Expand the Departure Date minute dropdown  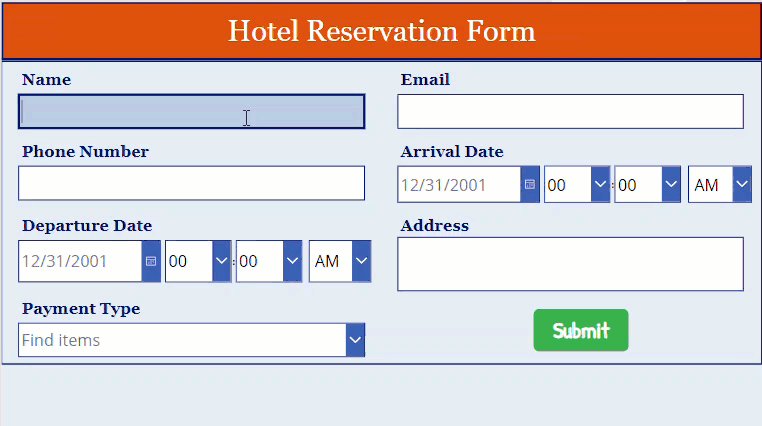coord(292,261)
